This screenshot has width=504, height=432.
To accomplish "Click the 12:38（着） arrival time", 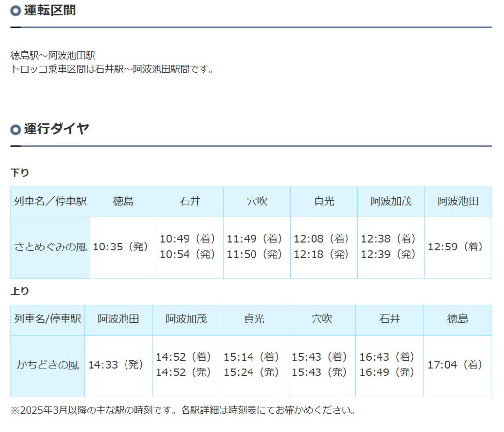I will tap(388, 239).
